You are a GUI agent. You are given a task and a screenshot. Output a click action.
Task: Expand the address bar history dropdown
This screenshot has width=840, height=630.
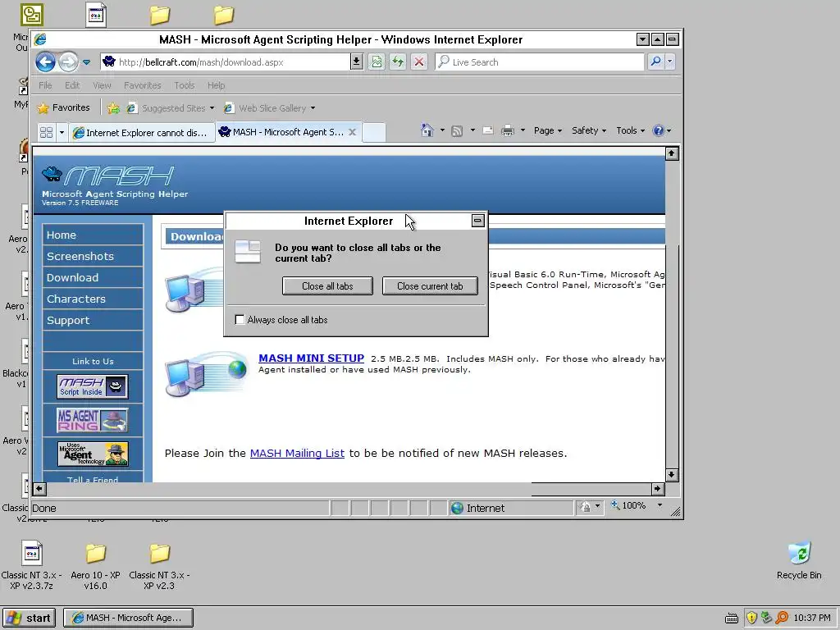pos(356,62)
